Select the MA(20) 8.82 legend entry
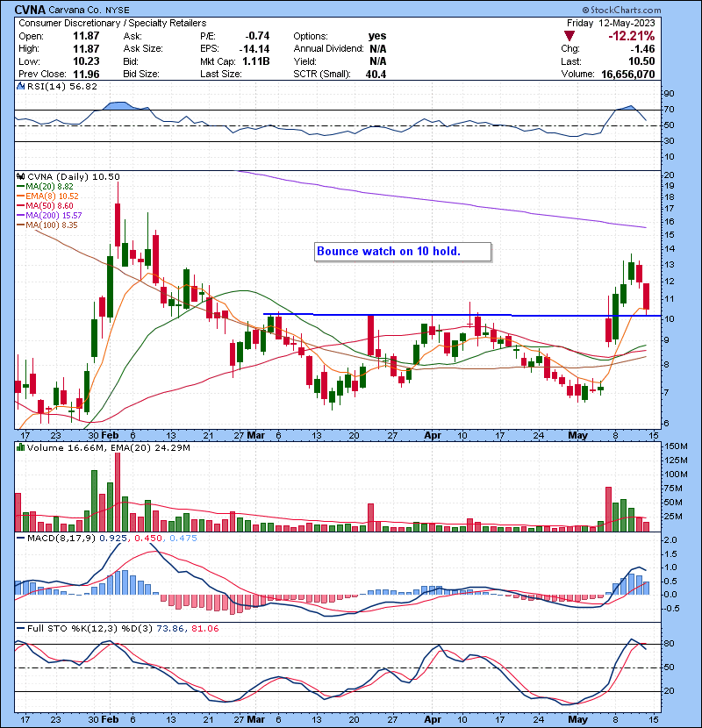The width and height of the screenshot is (702, 728). [x=45, y=186]
